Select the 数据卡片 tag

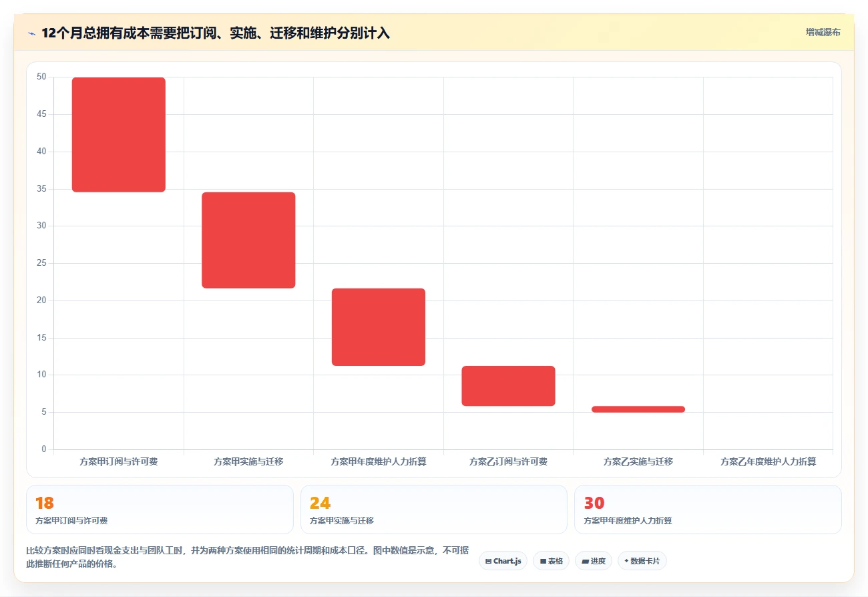click(x=642, y=561)
